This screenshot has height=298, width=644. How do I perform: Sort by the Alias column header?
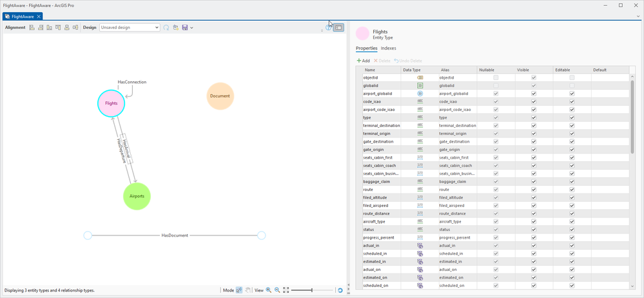pyautogui.click(x=456, y=70)
